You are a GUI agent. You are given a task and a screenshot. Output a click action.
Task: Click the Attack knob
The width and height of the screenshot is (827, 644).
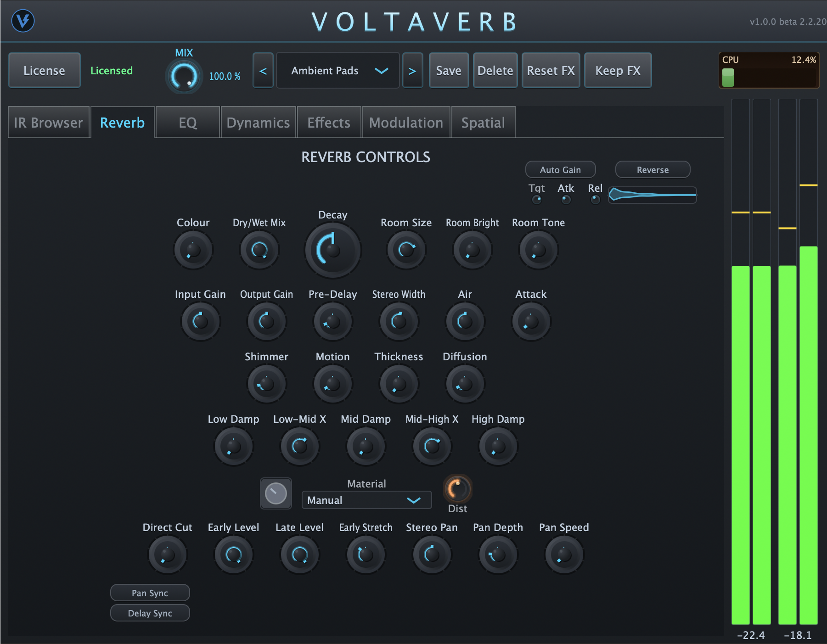(531, 321)
